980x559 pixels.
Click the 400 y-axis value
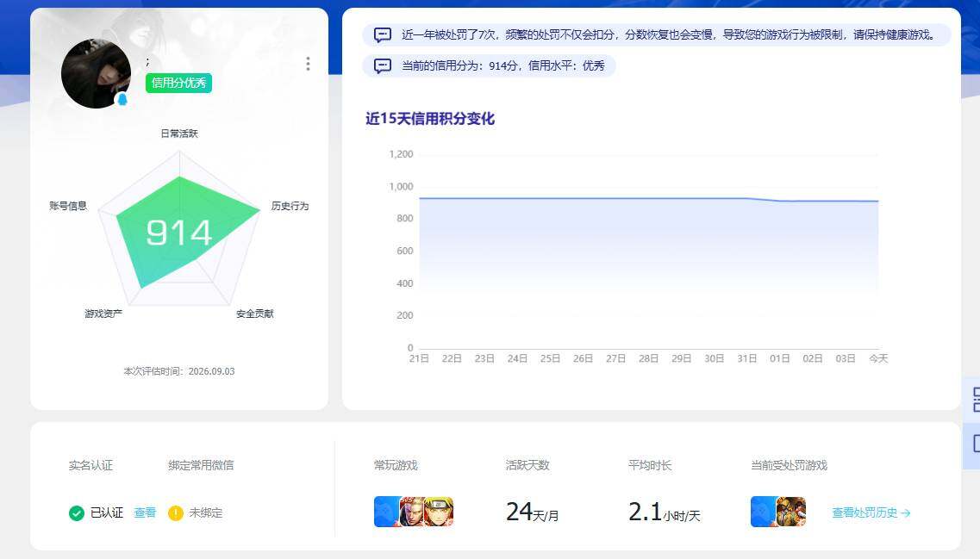tap(404, 283)
